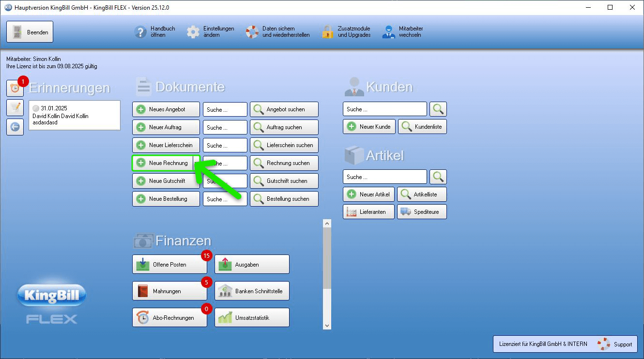The width and height of the screenshot is (644, 359).
Task: Focus the Angebot search field
Action: [225, 109]
